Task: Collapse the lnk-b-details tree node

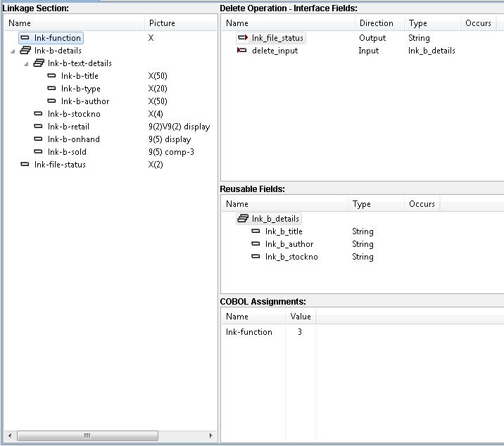Action: [13, 51]
